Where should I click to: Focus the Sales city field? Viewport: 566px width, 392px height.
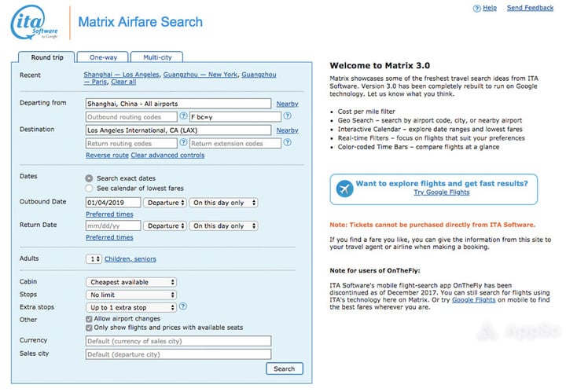point(178,354)
